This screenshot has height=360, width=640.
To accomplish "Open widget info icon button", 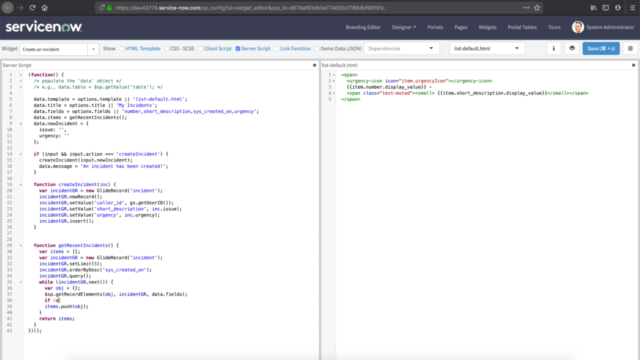I will 554,49.
